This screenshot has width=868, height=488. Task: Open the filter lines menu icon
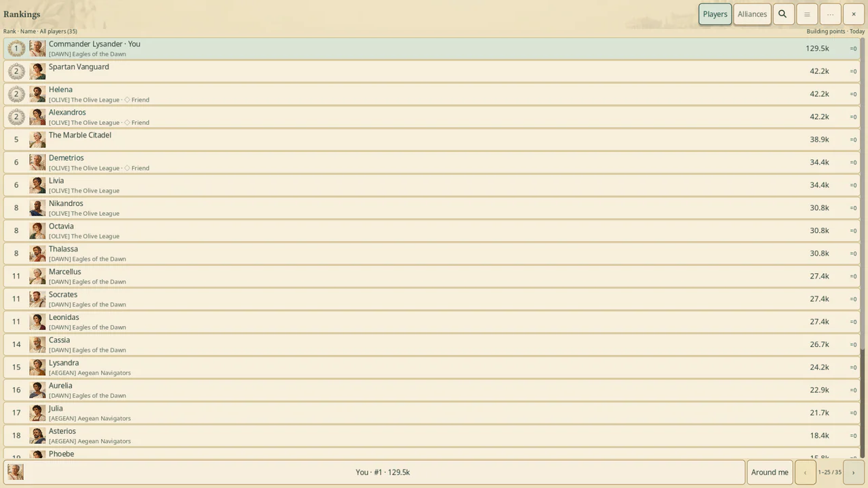click(x=806, y=14)
